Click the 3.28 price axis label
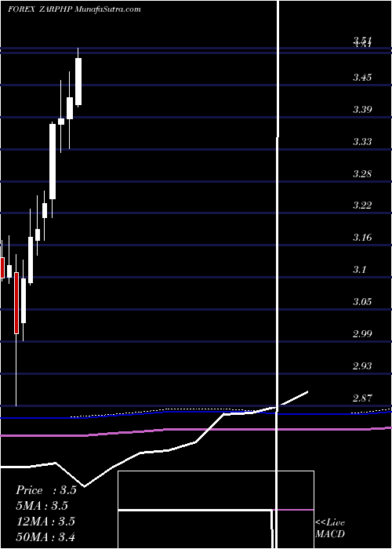Screen dimensions: 392x549 pyautogui.click(x=362, y=174)
